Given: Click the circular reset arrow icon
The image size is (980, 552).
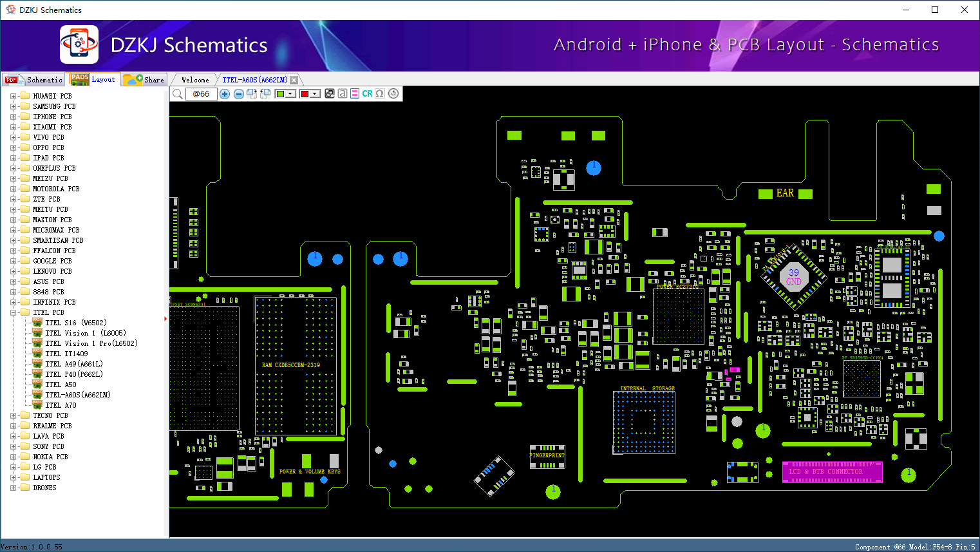Looking at the screenshot, I should (393, 93).
